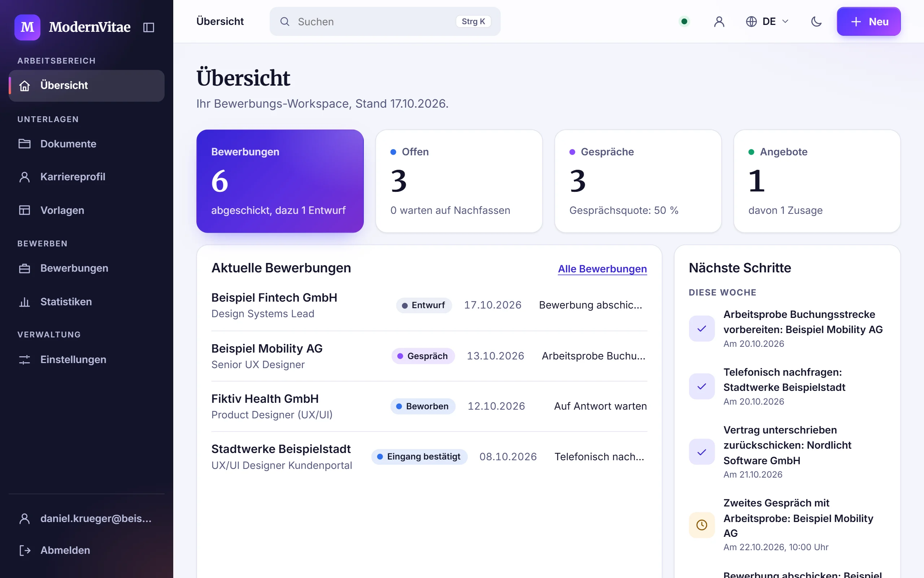Open Einstellungen in the sidebar

click(87, 359)
